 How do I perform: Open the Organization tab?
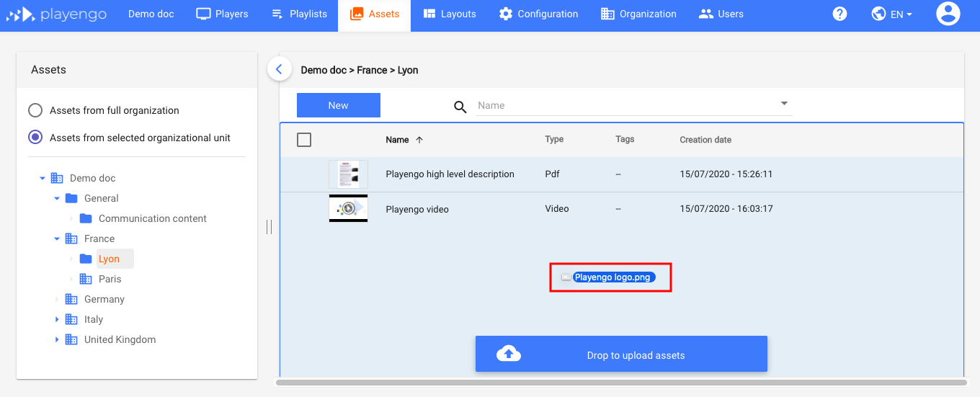(638, 14)
